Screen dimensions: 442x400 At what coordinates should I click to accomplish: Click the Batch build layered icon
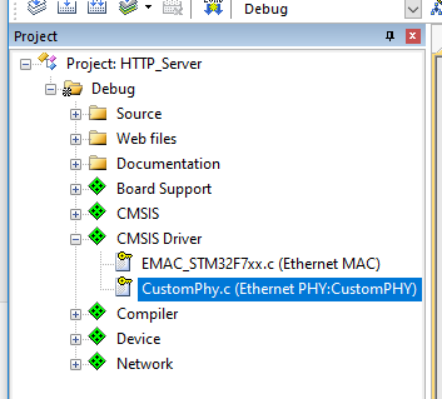129,7
